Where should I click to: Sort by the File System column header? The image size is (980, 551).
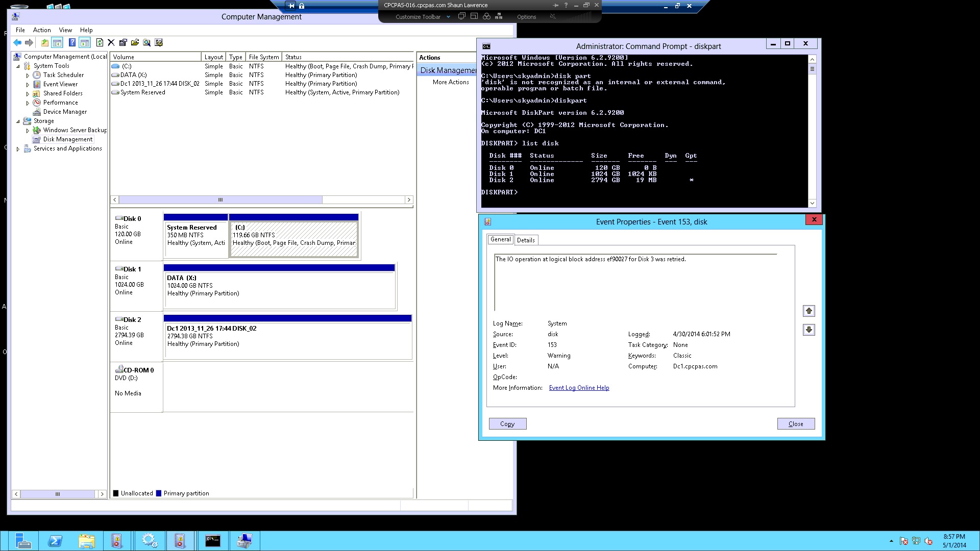(263, 57)
